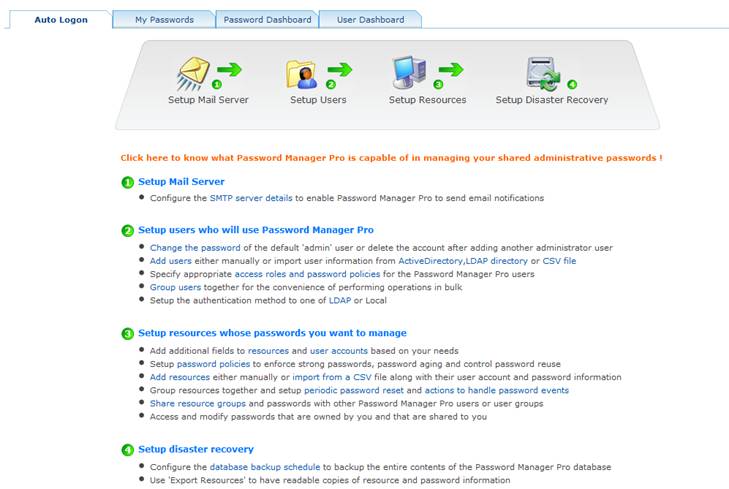Open the Password Dashboard tab

coord(267,20)
